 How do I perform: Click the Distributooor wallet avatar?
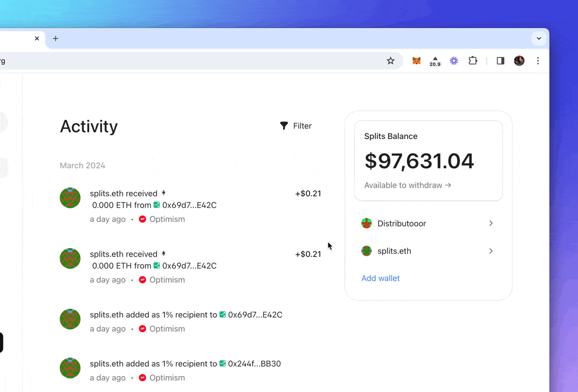click(x=367, y=223)
